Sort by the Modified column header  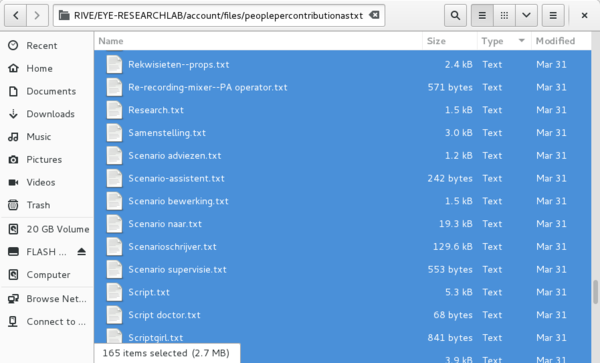561,41
